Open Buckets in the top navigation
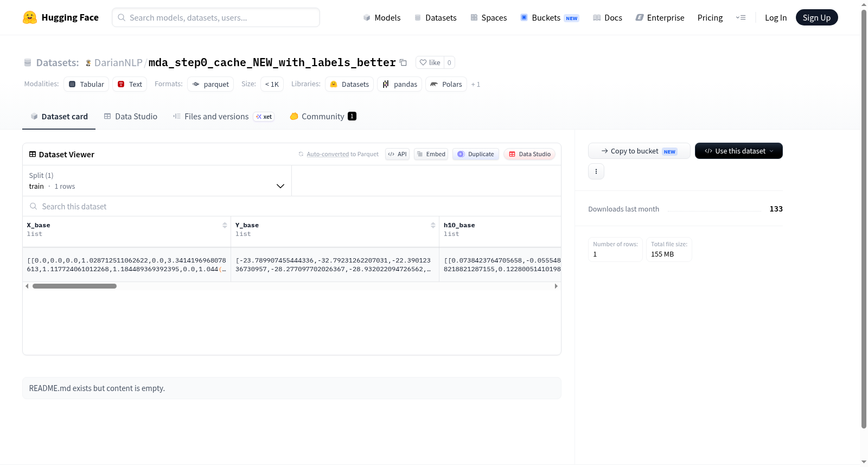Viewport: 868px width, 467px height. (550, 17)
